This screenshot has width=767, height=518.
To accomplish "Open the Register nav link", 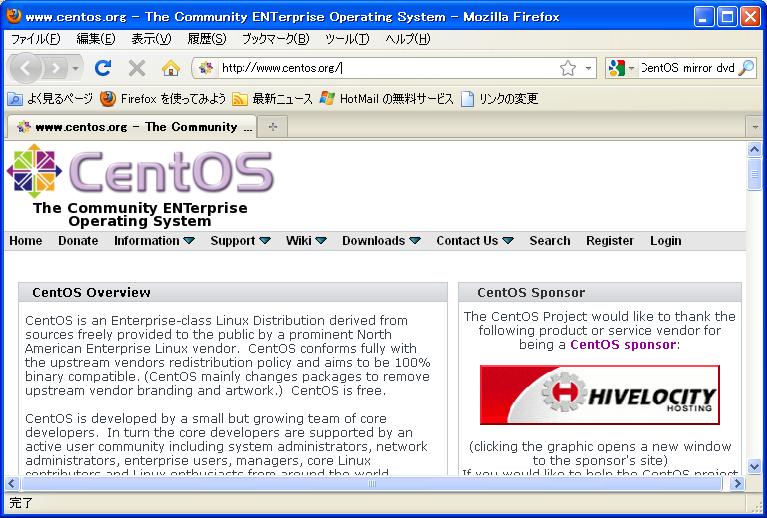I will pos(609,241).
